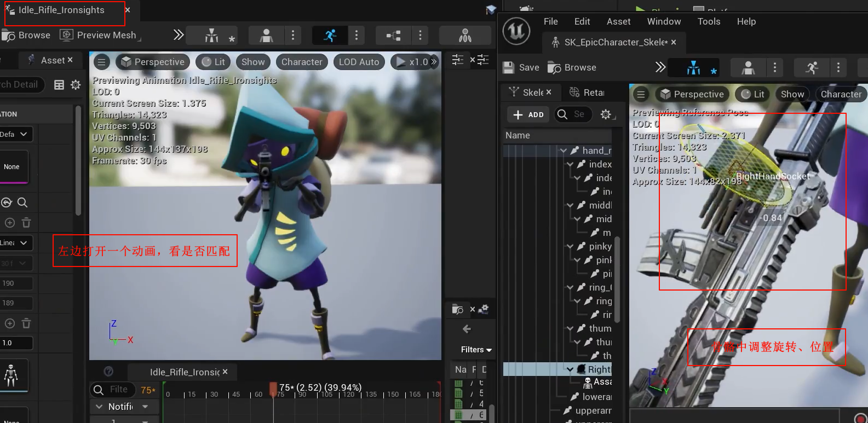Expand the left toolbar overflow chevrons
The height and width of the screenshot is (423, 868).
(178, 35)
